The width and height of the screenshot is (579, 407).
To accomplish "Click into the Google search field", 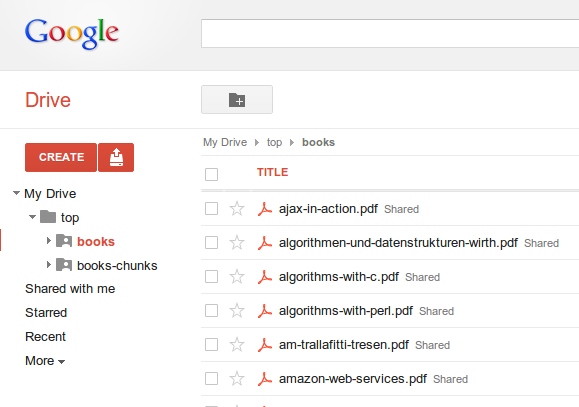I will (390, 34).
